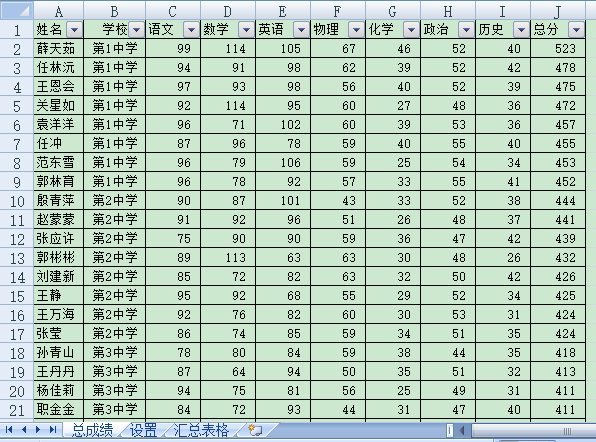The height and width of the screenshot is (442, 596).
Task: Open the 化学 column filter dropdown
Action: pyautogui.click(x=411, y=29)
